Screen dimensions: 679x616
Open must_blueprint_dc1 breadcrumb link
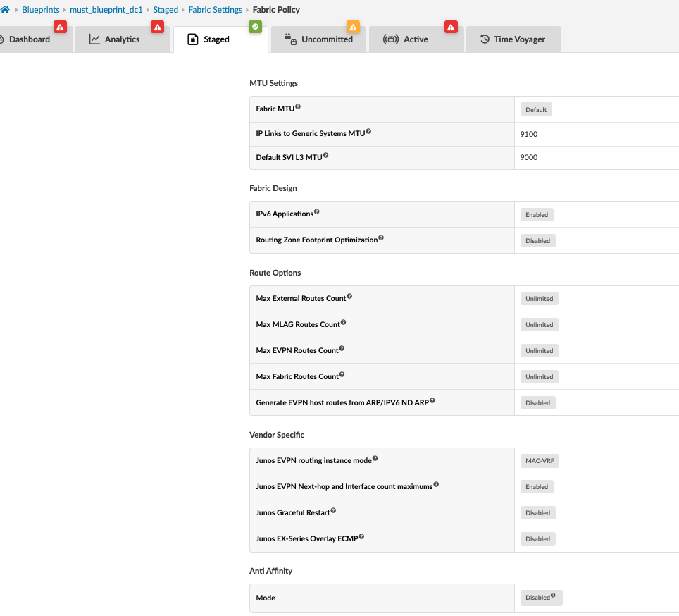point(106,10)
